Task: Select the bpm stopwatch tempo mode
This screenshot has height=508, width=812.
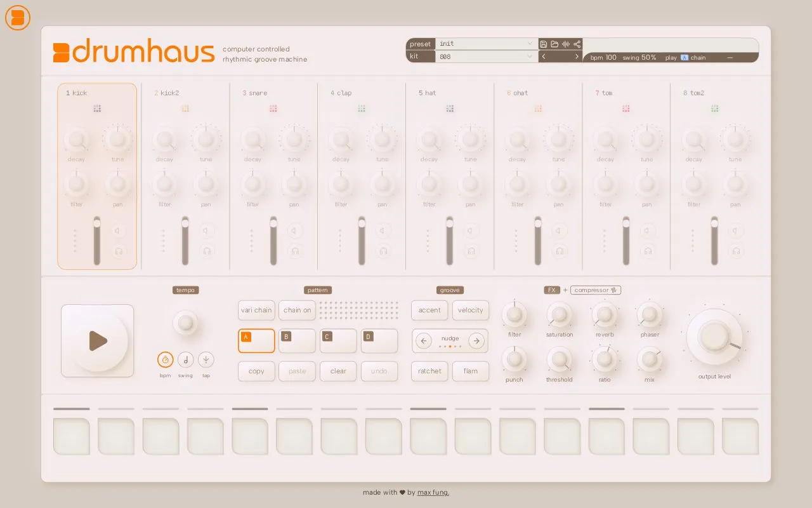Action: (x=165, y=360)
